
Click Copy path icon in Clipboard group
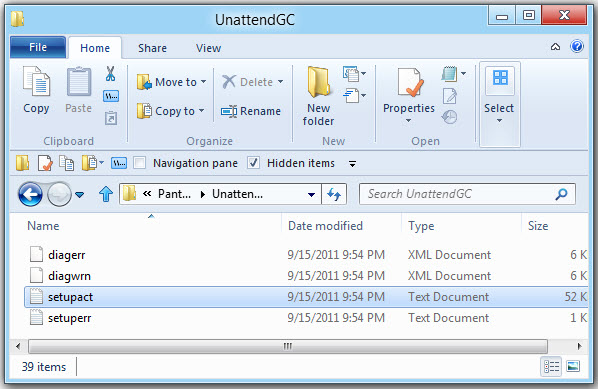111,96
